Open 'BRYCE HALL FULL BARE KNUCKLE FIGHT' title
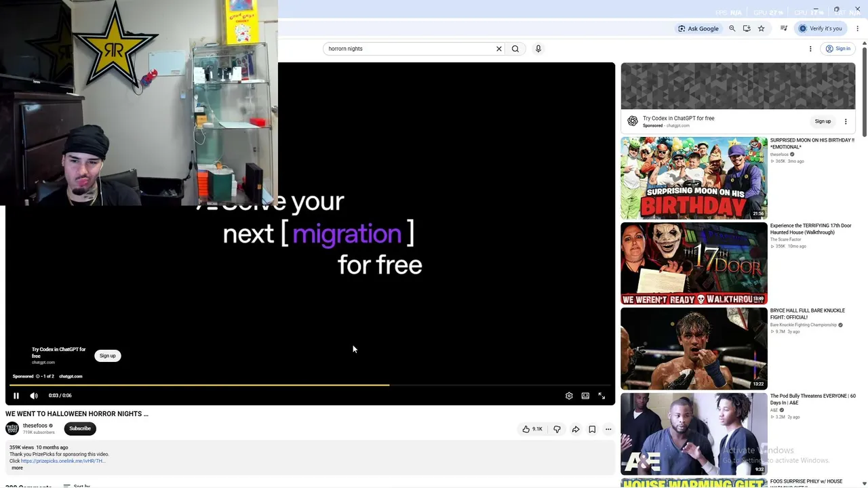 pyautogui.click(x=808, y=314)
